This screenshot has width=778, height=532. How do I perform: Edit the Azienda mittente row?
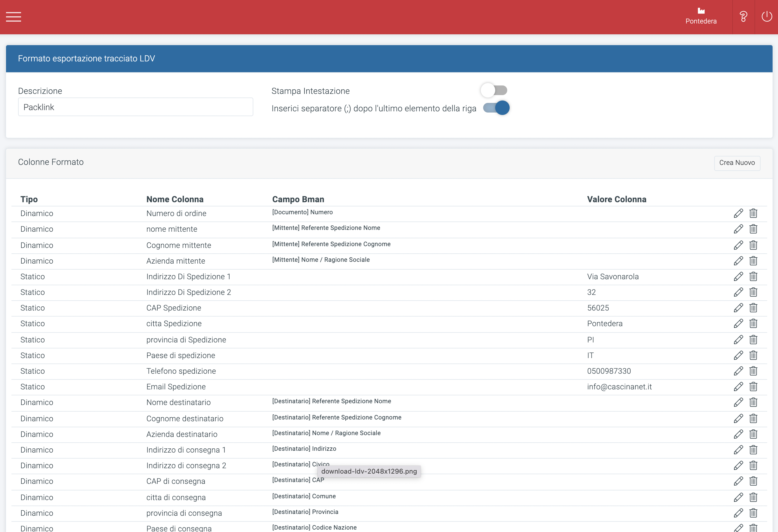point(738,261)
